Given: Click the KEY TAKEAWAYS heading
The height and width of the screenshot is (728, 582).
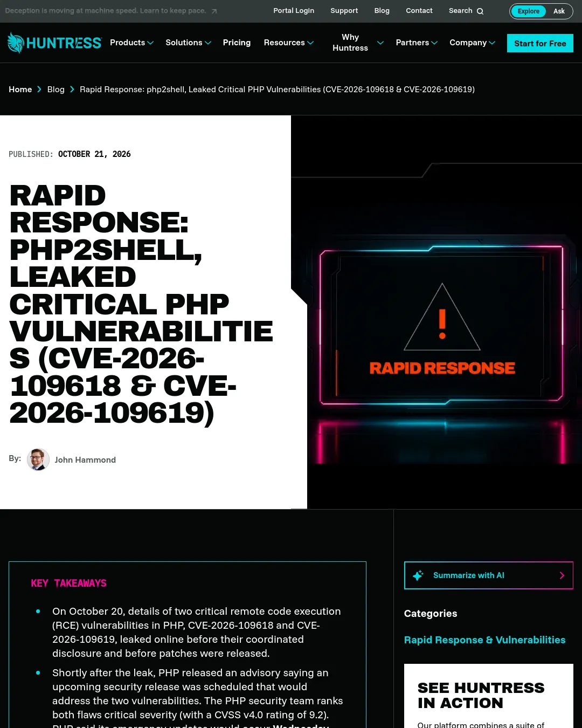Looking at the screenshot, I should [x=69, y=583].
